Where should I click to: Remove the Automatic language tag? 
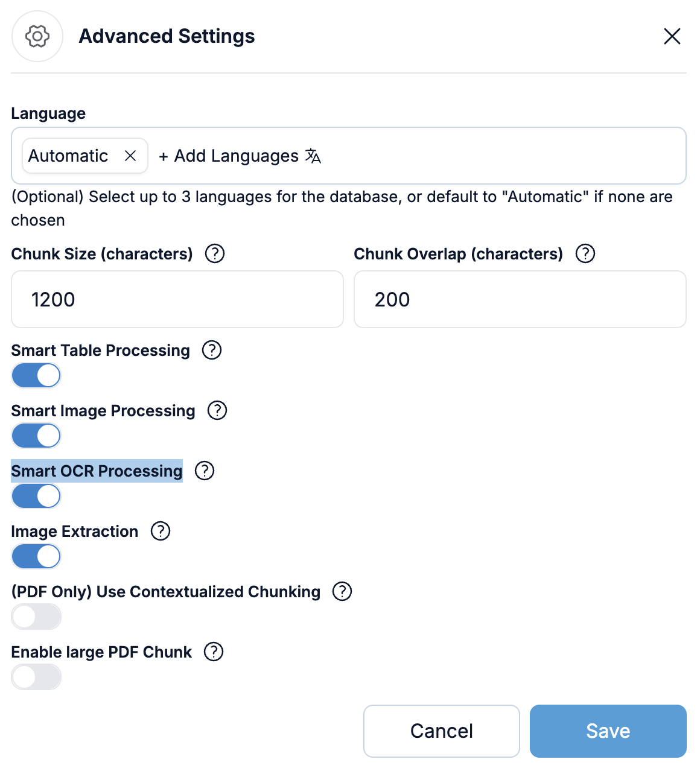[130, 156]
